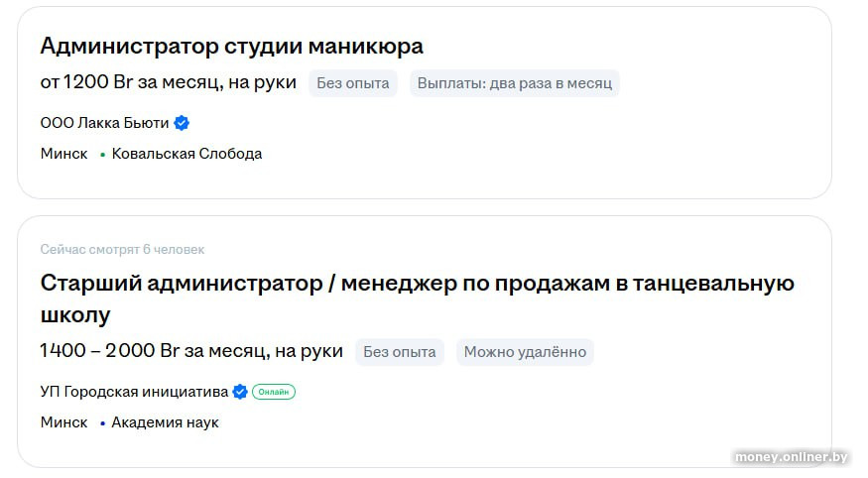
Task: Click blue metro dot before Академия наук
Action: (x=102, y=423)
